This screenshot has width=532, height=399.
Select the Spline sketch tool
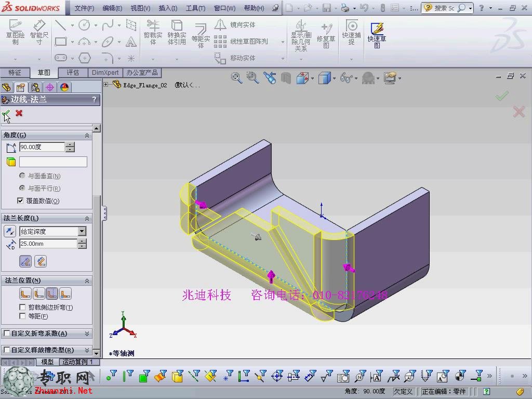click(108, 25)
